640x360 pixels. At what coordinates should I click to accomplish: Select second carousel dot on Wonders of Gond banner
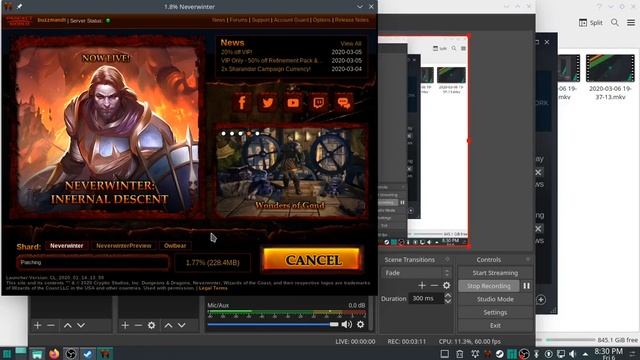[x=232, y=133]
